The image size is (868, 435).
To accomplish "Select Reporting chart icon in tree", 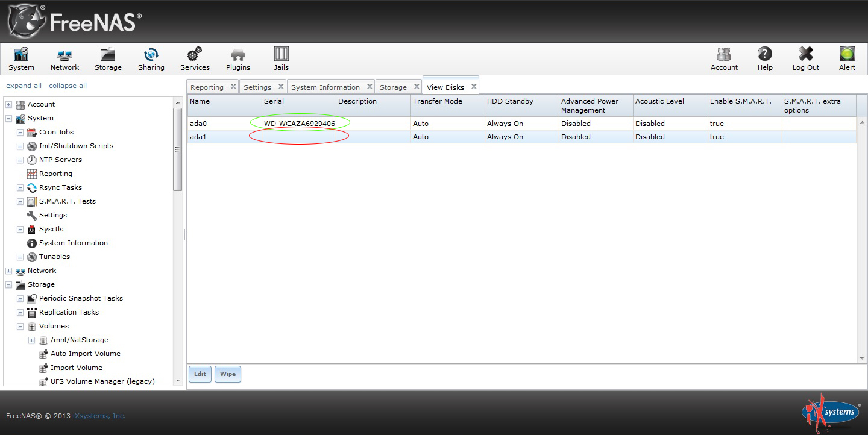I will 32,174.
